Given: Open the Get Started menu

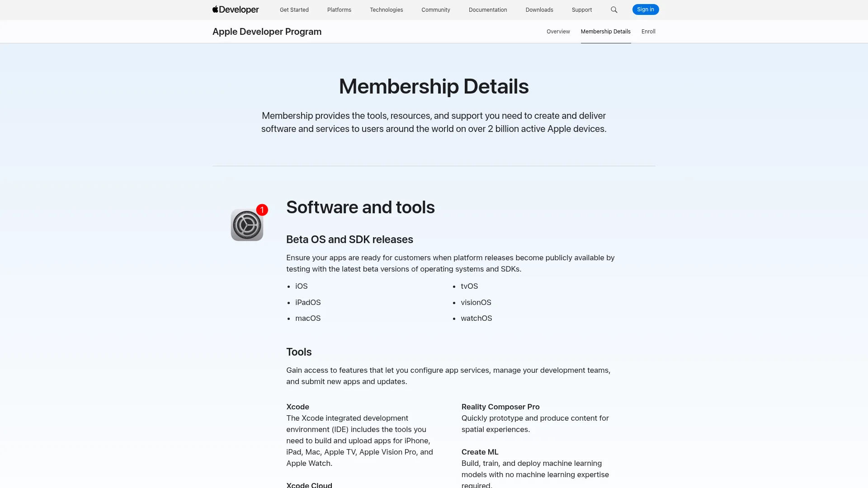Looking at the screenshot, I should (x=294, y=9).
